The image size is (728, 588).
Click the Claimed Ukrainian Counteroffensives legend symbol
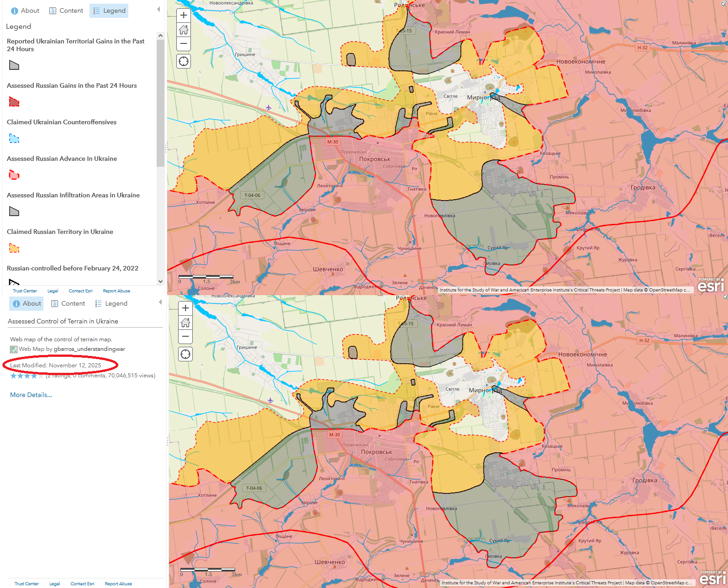pos(14,138)
